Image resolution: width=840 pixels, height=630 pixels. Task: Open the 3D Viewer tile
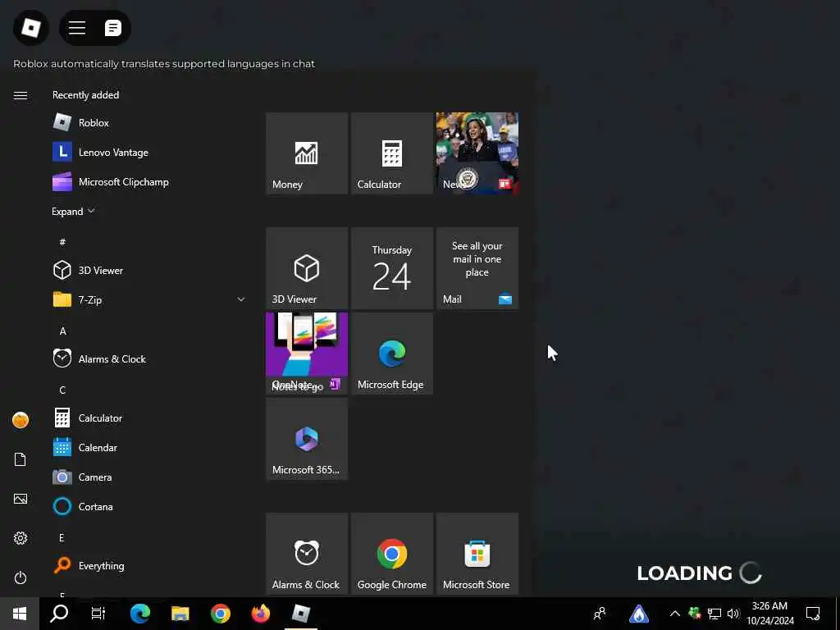307,268
